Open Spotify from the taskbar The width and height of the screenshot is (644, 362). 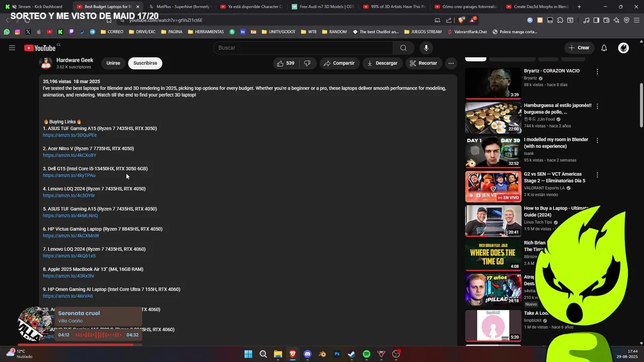pyautogui.click(x=367, y=354)
